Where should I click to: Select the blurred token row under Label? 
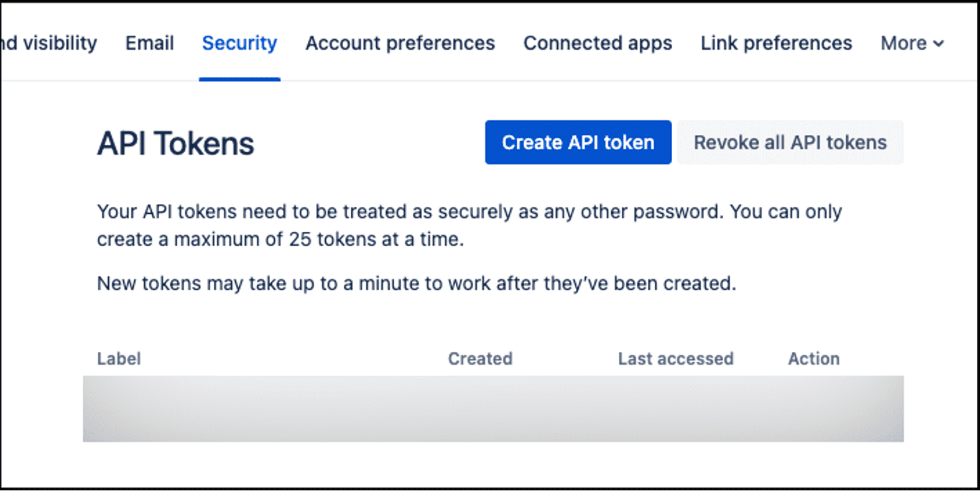(493, 409)
